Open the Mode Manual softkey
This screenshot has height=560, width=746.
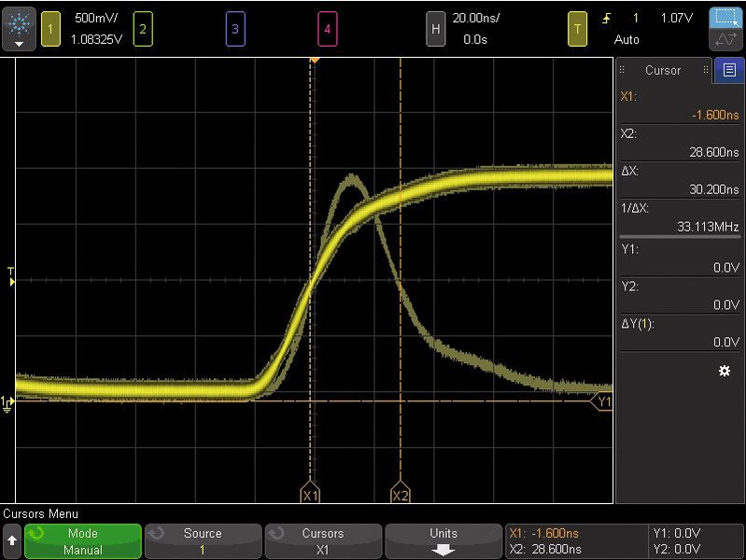(x=83, y=541)
